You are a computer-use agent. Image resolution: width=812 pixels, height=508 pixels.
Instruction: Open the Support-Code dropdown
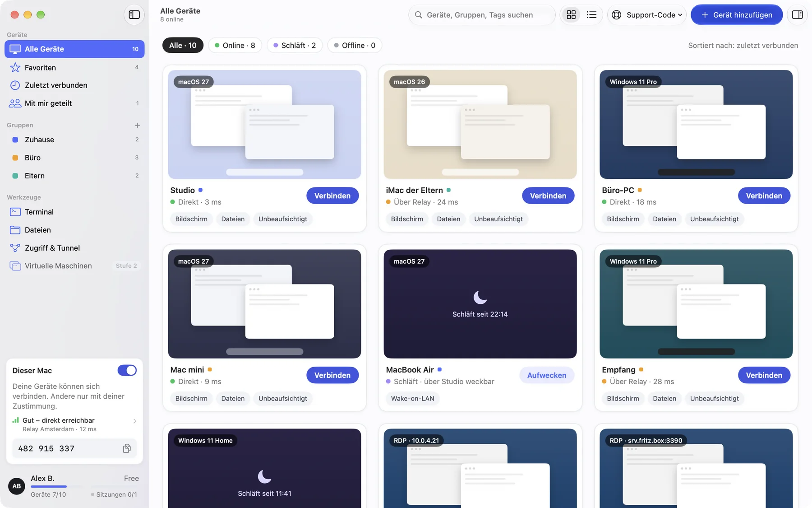(x=647, y=15)
